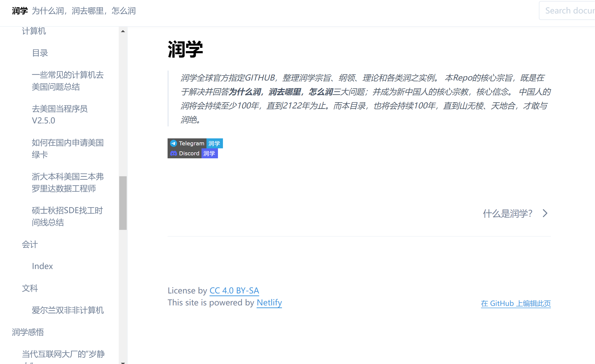595x364 pixels.
Task: Open 爱尔兰双非非计算机 page
Action: 68,310
